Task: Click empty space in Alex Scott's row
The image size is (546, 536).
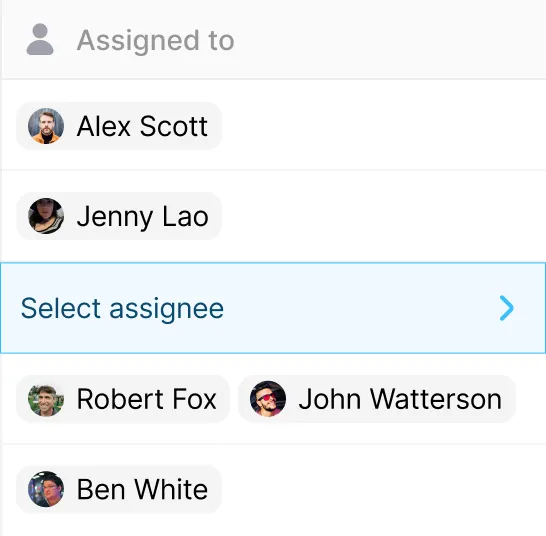Action: 383,126
